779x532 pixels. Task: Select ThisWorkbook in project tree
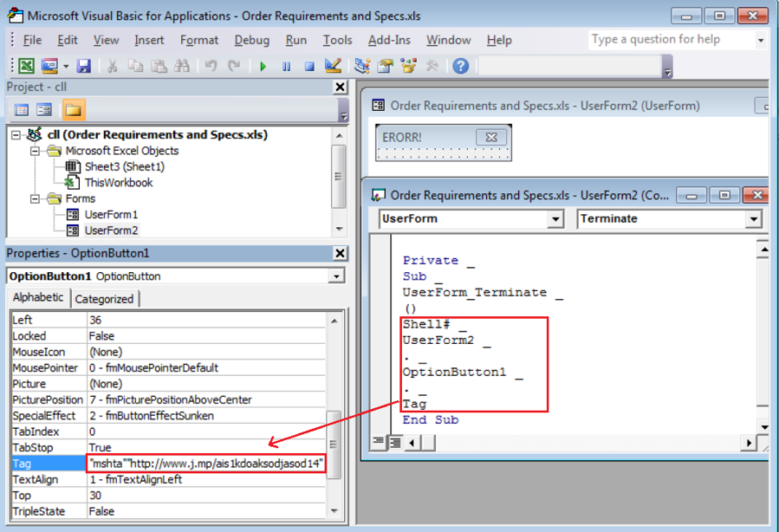tap(119, 183)
